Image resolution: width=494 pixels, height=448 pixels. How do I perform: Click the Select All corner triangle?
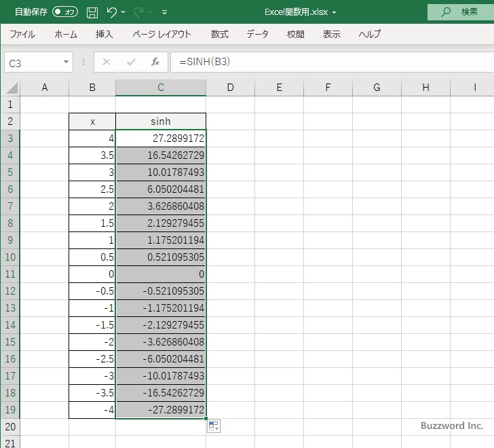pos(12,88)
